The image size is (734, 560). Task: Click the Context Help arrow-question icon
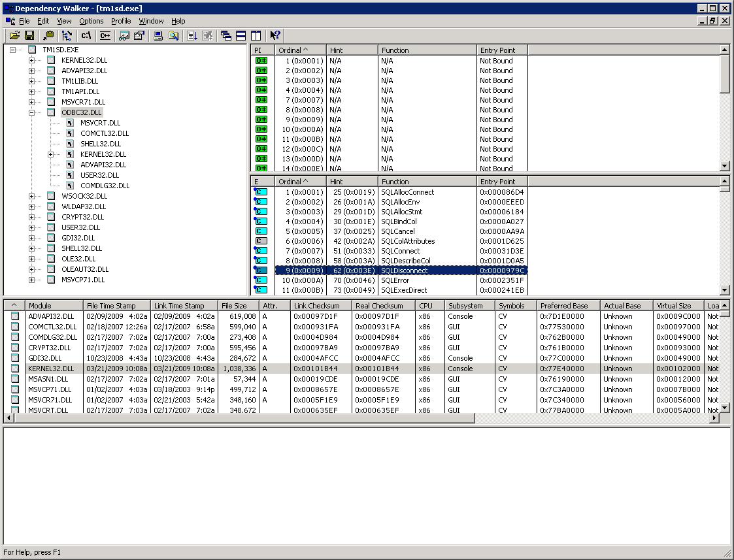[275, 35]
